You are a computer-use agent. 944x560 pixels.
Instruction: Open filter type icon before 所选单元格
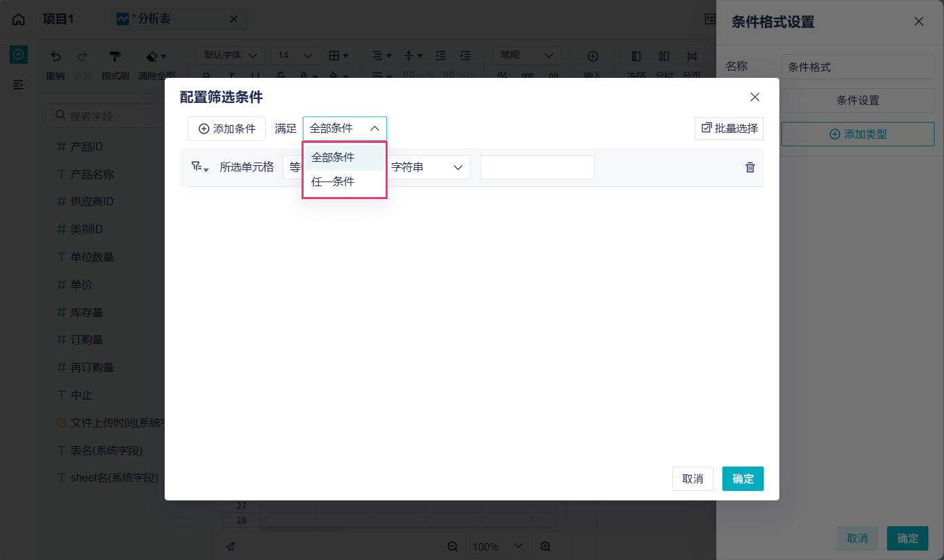tap(199, 167)
